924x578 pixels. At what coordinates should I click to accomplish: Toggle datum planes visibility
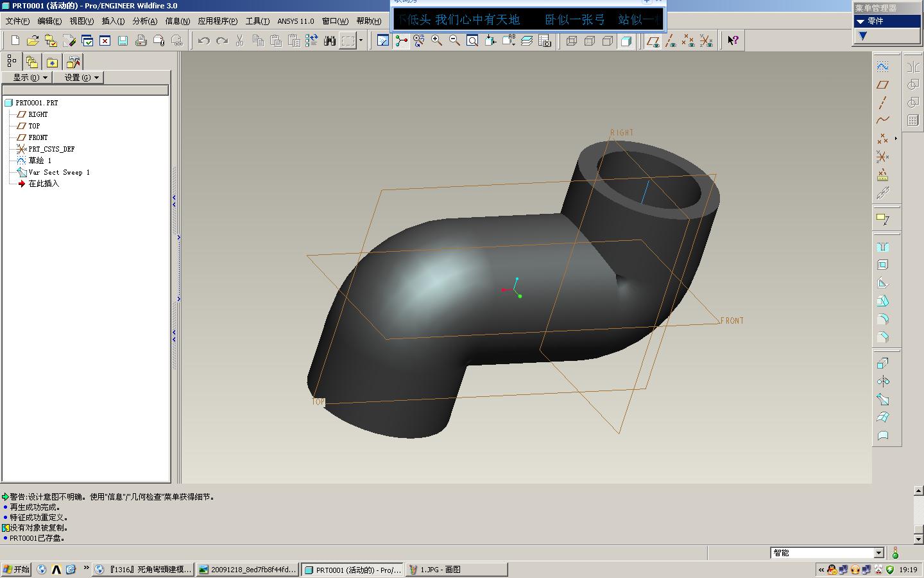point(653,40)
